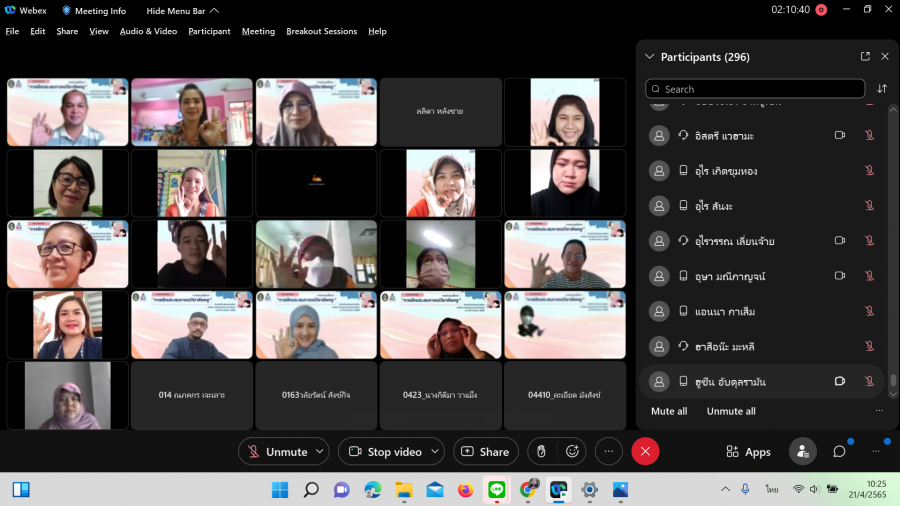Click the participants panel icon in toolbar

(802, 452)
